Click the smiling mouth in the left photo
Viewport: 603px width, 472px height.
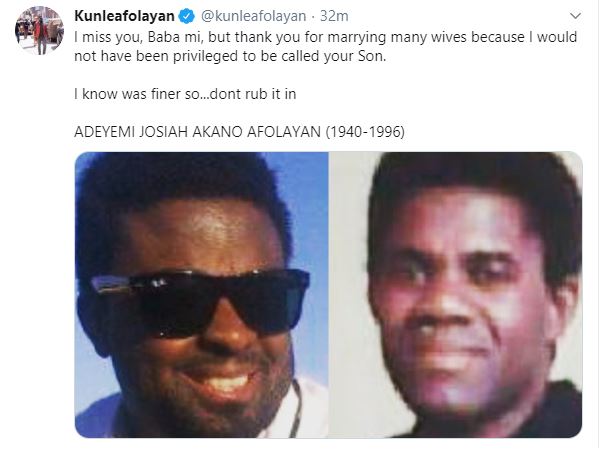click(x=222, y=382)
